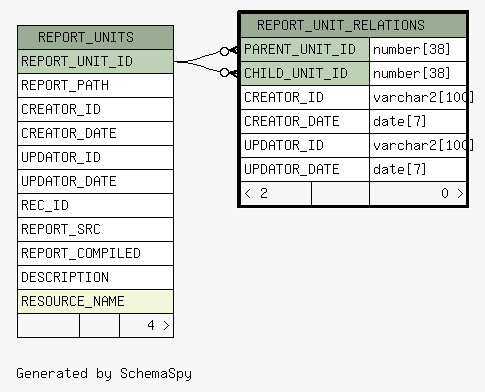The height and width of the screenshot is (392, 485).
Task: Select the CHILD_UNIT_ID column
Action: click(x=305, y=73)
